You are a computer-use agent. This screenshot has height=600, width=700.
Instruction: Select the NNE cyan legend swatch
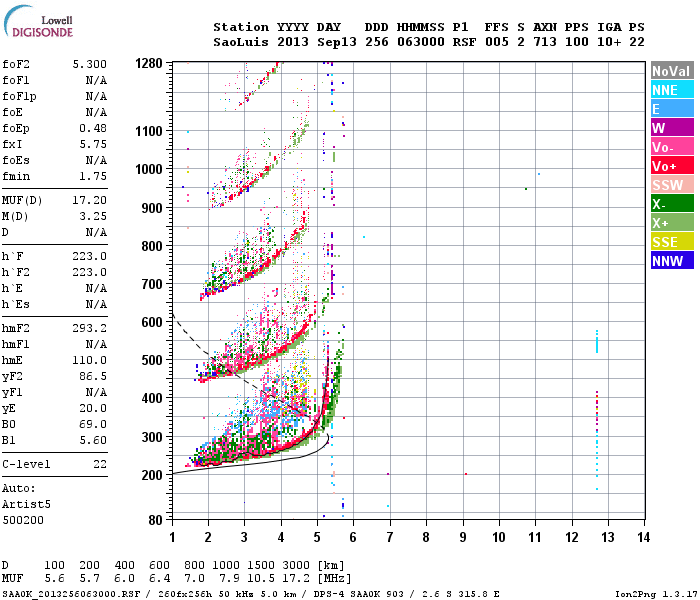tap(672, 90)
